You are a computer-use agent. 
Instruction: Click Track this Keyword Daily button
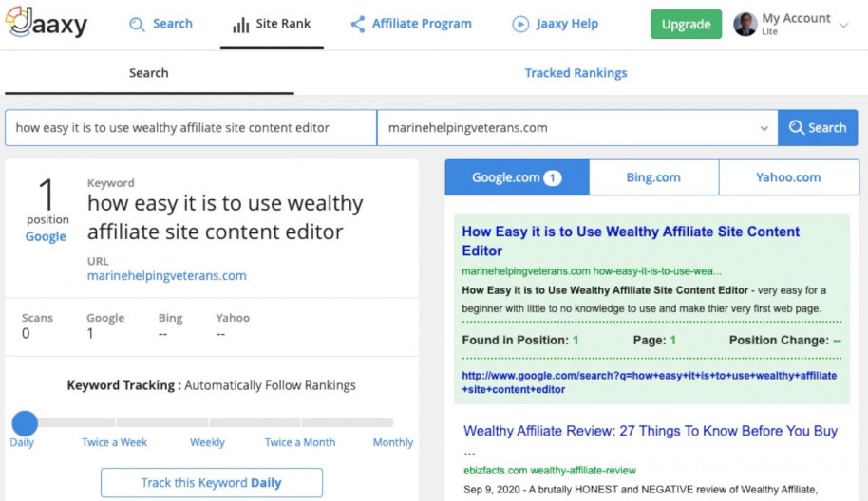(212, 483)
